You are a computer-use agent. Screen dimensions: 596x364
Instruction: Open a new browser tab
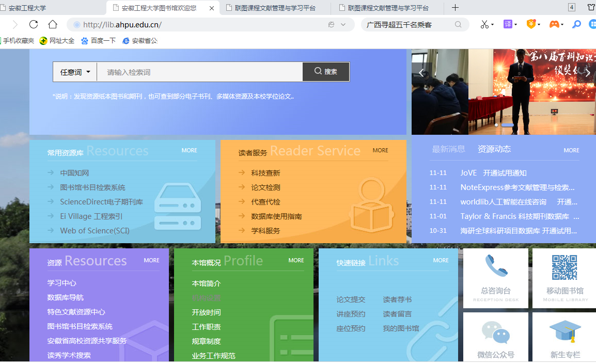tap(455, 8)
